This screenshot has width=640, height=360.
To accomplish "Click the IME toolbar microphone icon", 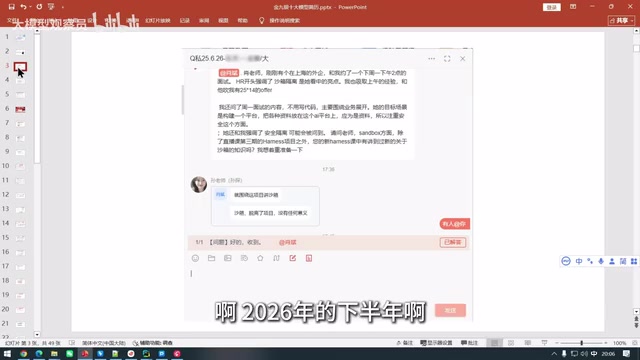I will tap(601, 261).
